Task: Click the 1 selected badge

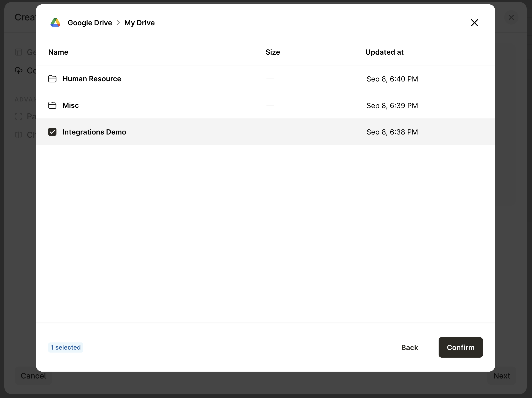Action: [66, 347]
